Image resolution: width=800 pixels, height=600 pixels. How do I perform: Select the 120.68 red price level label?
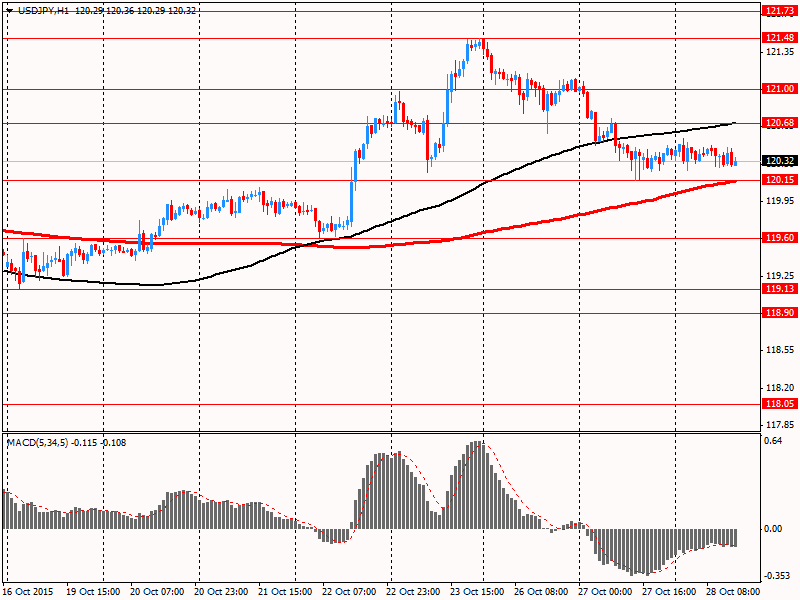pyautogui.click(x=780, y=122)
